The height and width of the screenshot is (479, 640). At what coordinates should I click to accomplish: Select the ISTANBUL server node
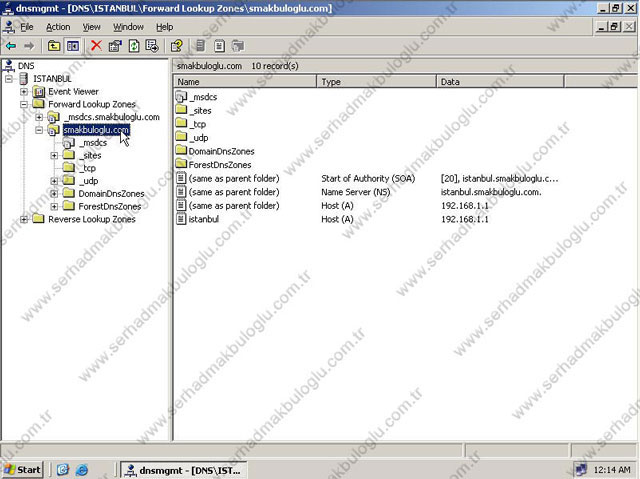pyautogui.click(x=52, y=78)
